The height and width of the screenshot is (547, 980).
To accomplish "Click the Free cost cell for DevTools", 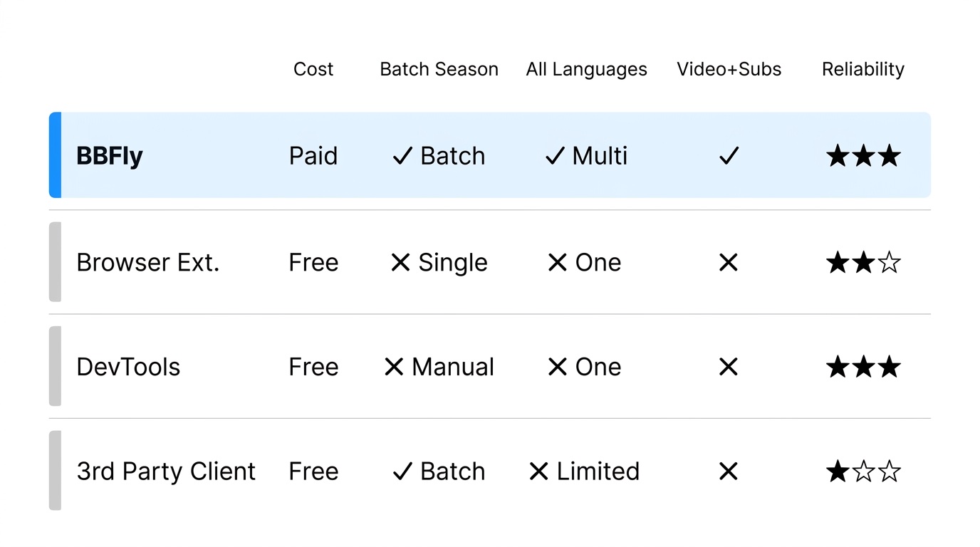I will 313,367.
